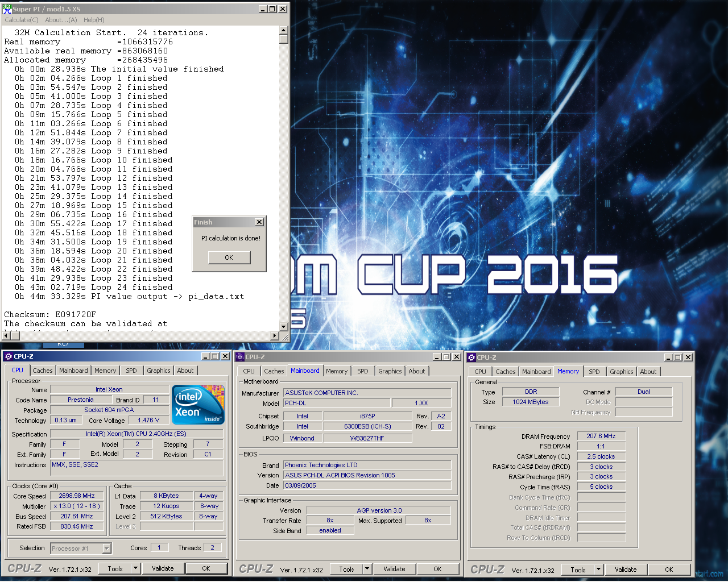The width and height of the screenshot is (728, 582).
Task: Open Graphics tab in right CPU-Z window
Action: (x=622, y=372)
